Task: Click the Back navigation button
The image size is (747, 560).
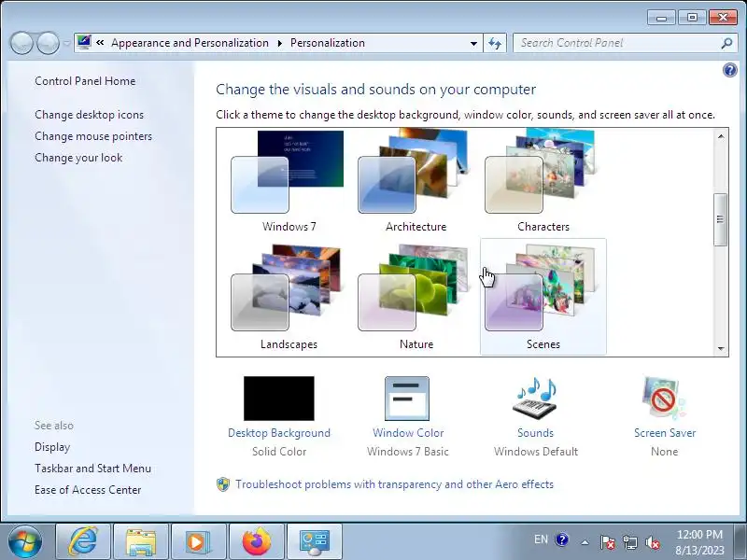Action: 21,43
